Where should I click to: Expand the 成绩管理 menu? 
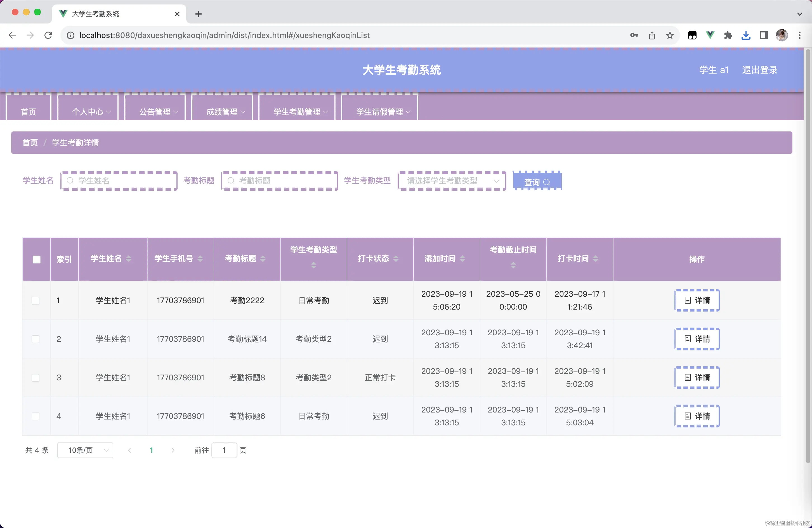click(x=222, y=112)
